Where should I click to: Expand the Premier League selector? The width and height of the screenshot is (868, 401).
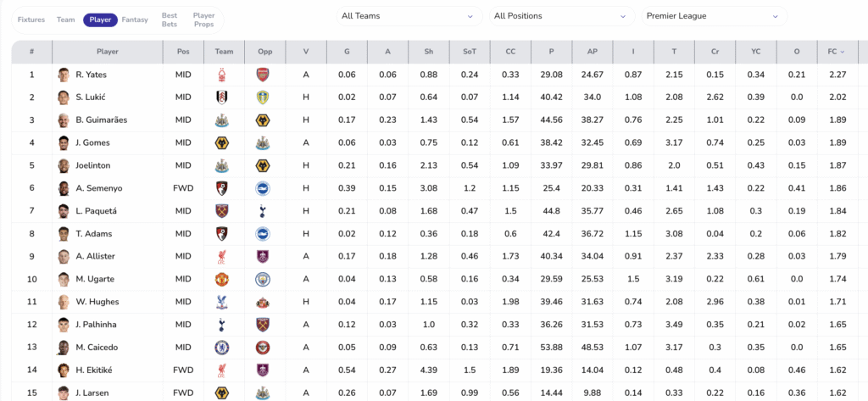713,16
